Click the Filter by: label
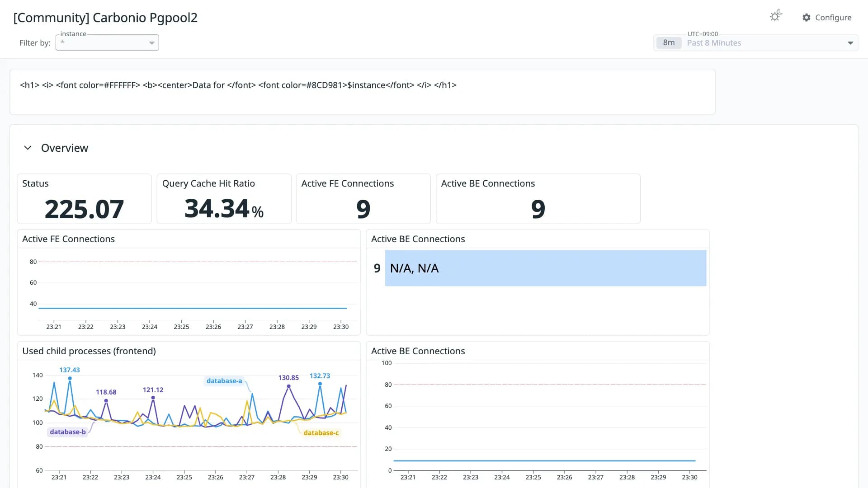 [x=35, y=43]
